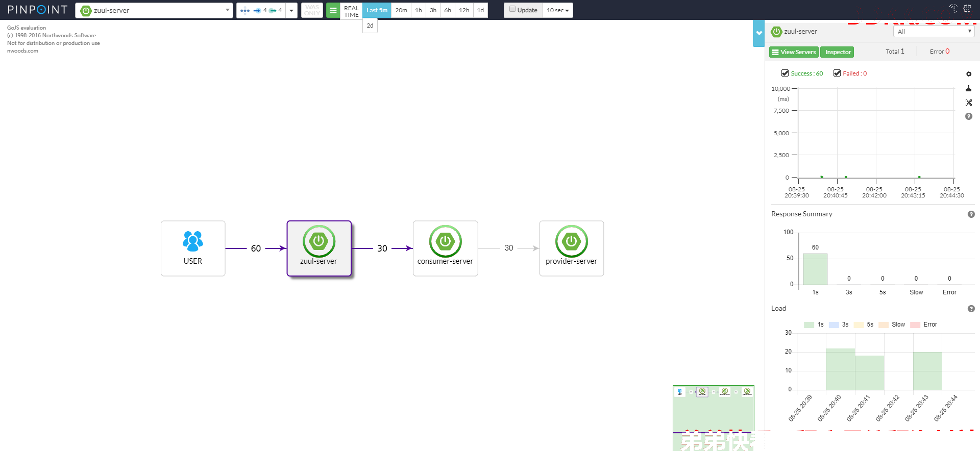Click the server map overview minimap thumbnail
Image resolution: width=980 pixels, height=451 pixels.
(713, 418)
